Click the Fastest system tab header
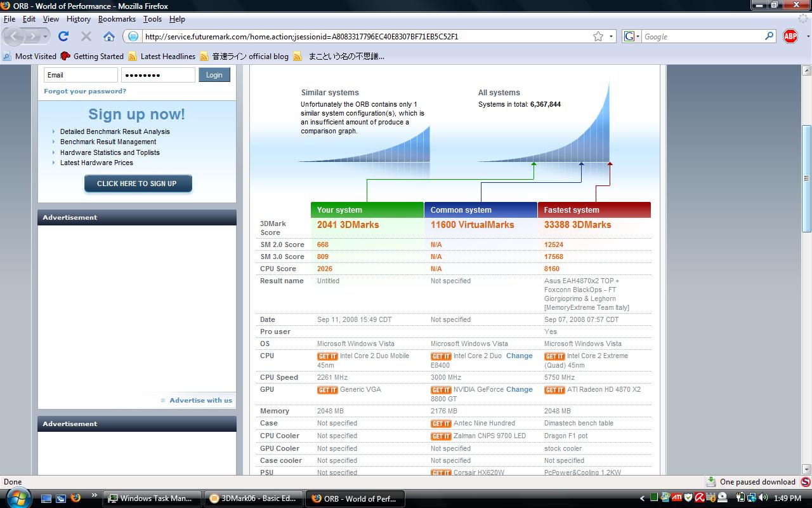This screenshot has height=508, width=812. click(594, 210)
